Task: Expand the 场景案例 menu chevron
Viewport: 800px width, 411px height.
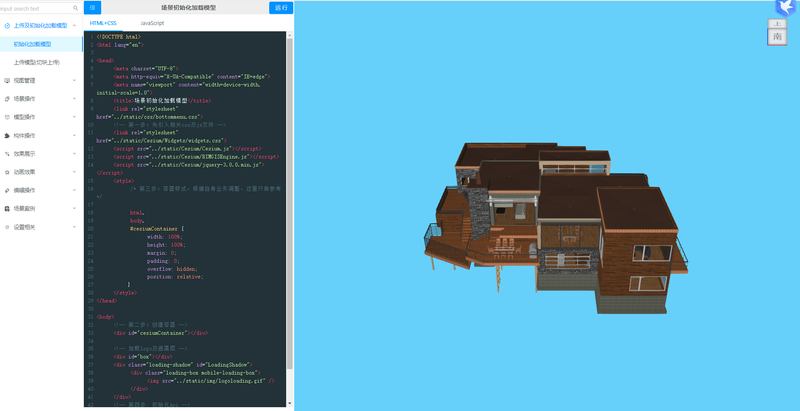Action: coord(74,209)
